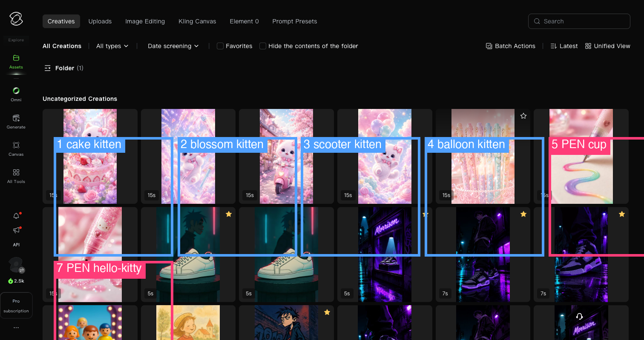Open the megaphone announcements icon
The image size is (644, 340).
pos(16,230)
